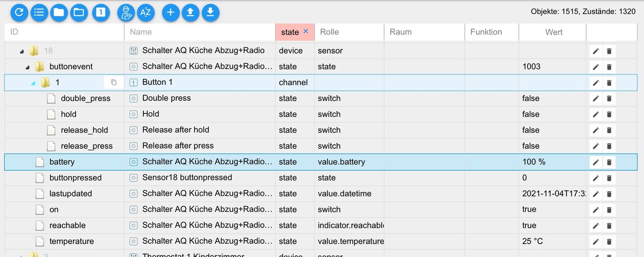644x257 pixels.
Task: Click the Name filter field
Action: pos(199,32)
